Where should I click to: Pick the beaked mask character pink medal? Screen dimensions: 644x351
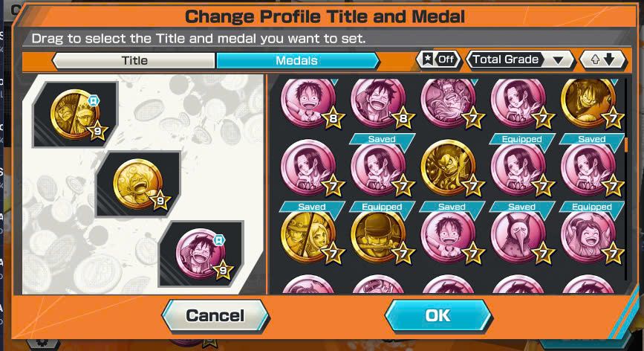518,236
